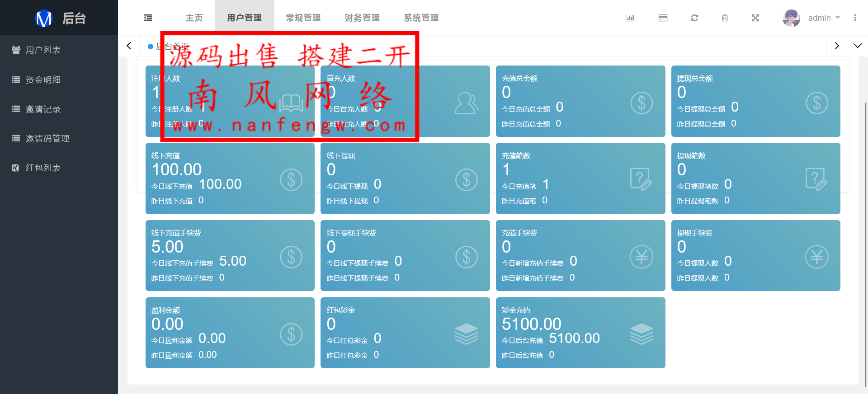The width and height of the screenshot is (868, 394).
Task: Switch to the 用户管理 top menu
Action: [x=244, y=18]
